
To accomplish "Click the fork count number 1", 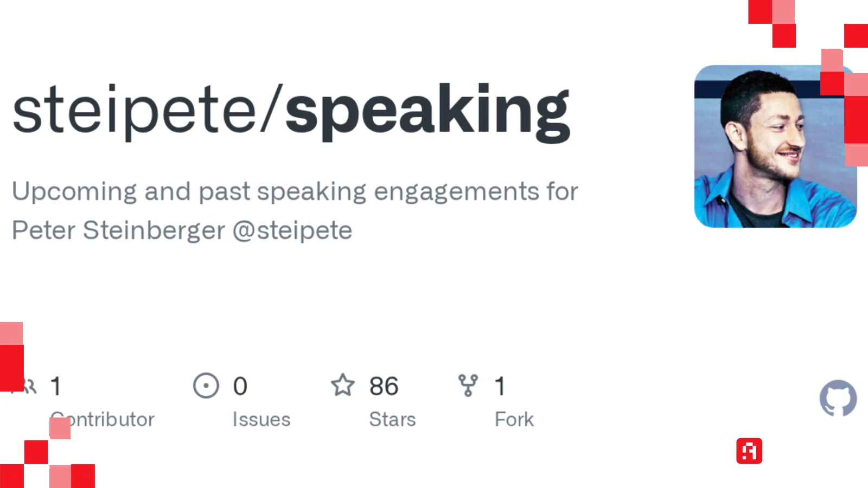I will [x=500, y=386].
